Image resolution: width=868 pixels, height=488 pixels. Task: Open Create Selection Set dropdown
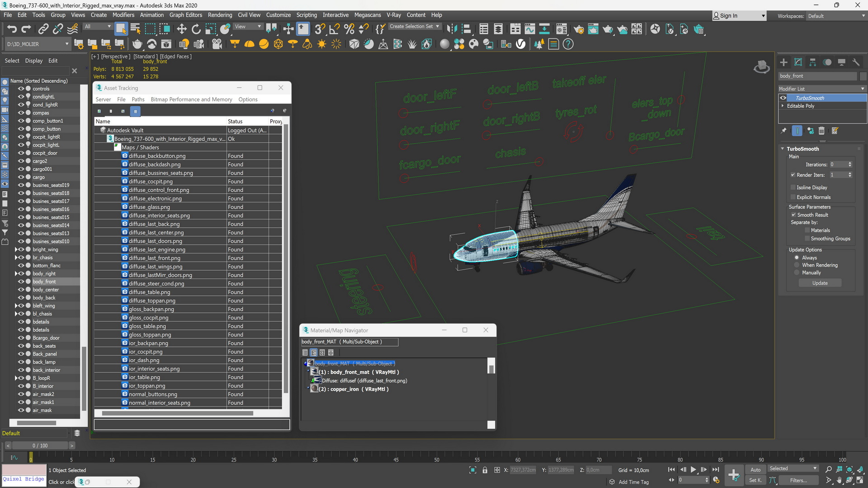tap(414, 27)
